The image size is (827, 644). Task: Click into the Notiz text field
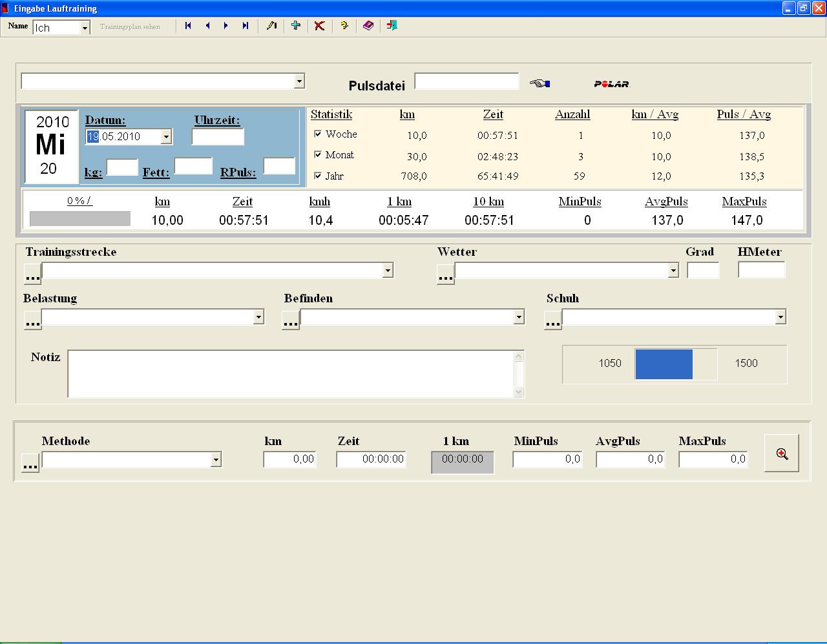pos(291,374)
